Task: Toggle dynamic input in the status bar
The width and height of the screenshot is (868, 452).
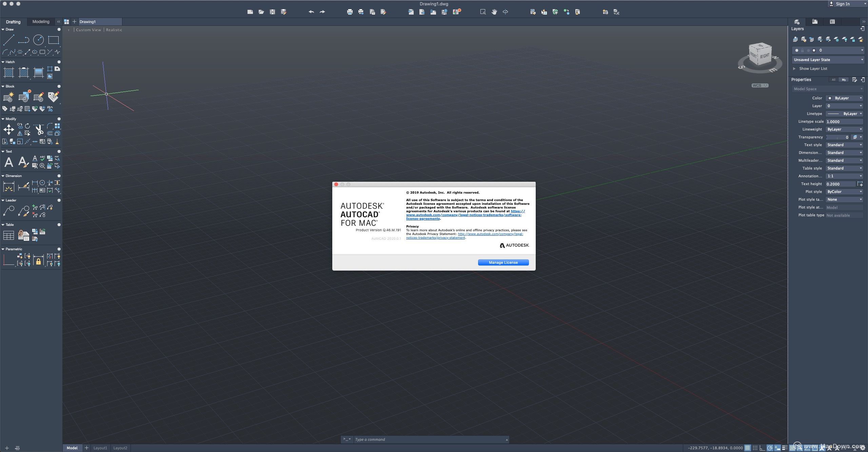Action: click(x=777, y=448)
